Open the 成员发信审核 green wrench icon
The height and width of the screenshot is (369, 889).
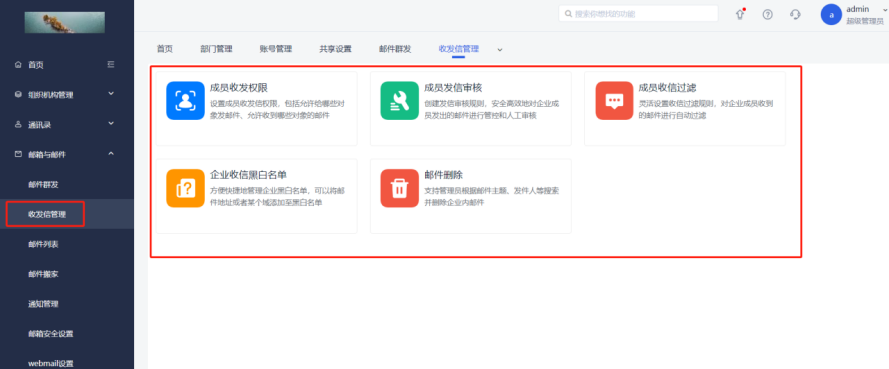[400, 101]
